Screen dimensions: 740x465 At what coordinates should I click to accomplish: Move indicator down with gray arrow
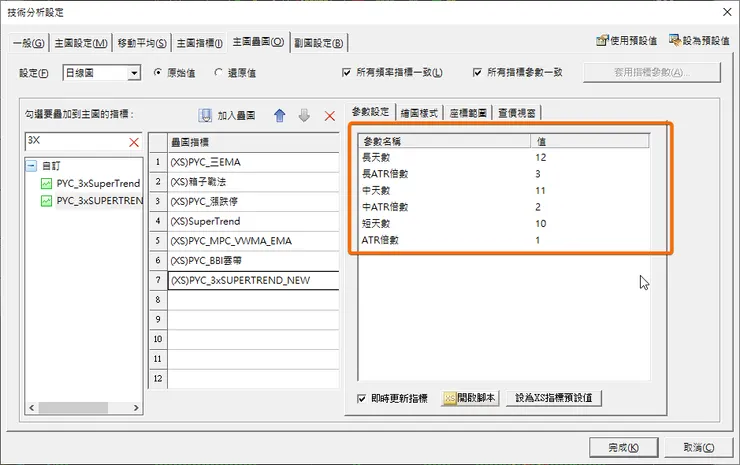point(304,115)
